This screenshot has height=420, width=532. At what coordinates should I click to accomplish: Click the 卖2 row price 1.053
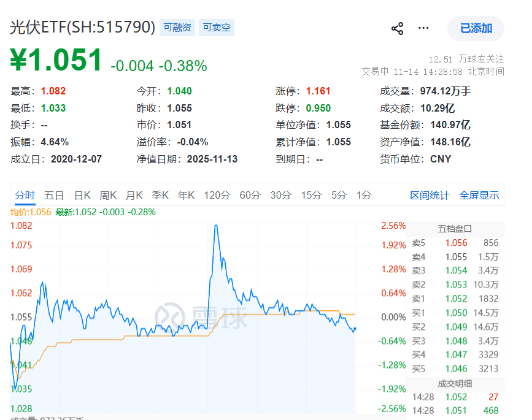point(456,284)
